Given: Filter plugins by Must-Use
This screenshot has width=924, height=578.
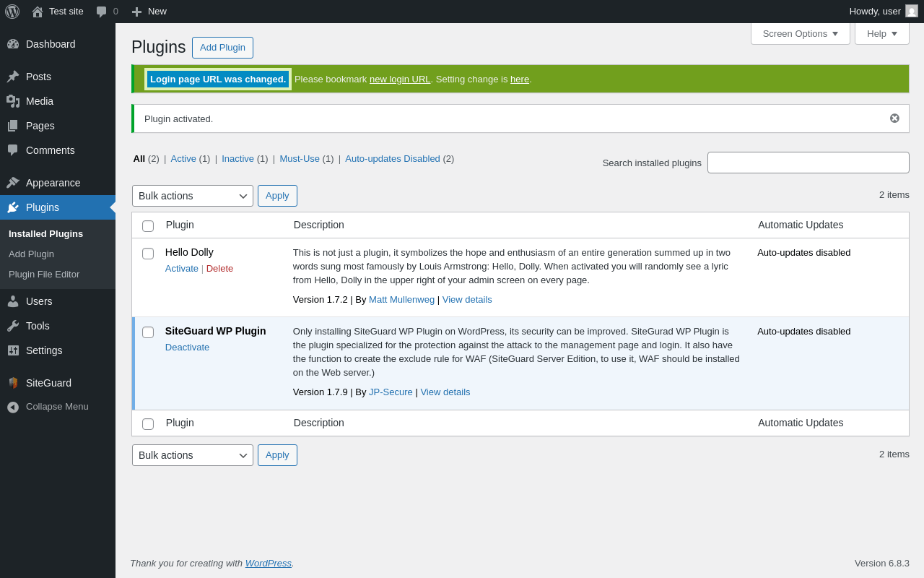Looking at the screenshot, I should [x=300, y=159].
